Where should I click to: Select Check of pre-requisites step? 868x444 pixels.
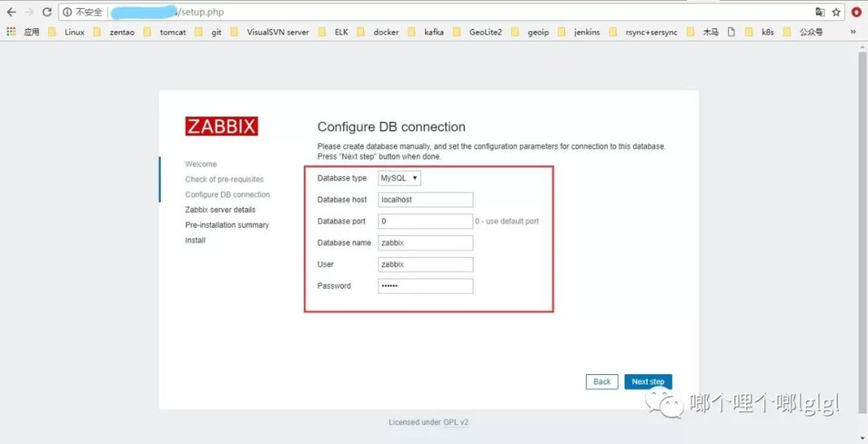[224, 179]
